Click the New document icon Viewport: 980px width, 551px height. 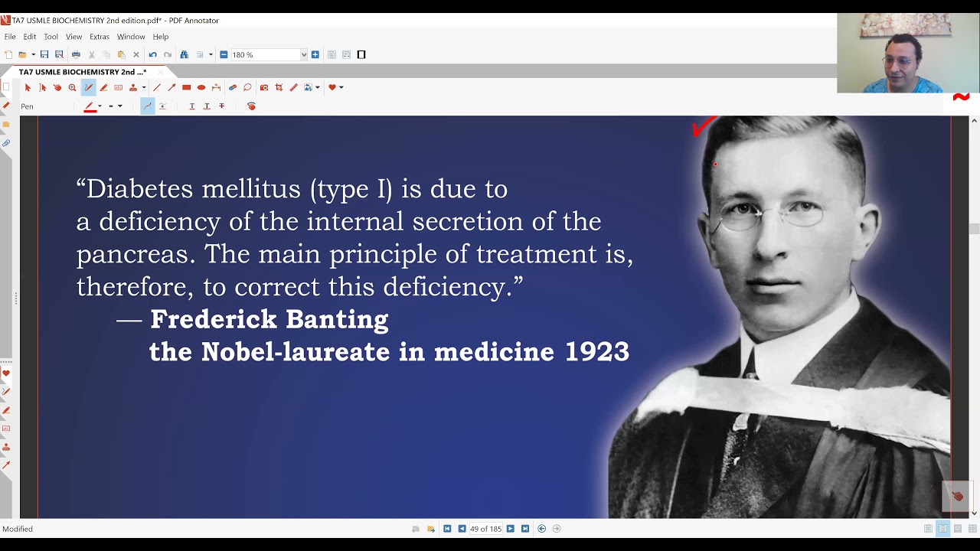pos(8,54)
